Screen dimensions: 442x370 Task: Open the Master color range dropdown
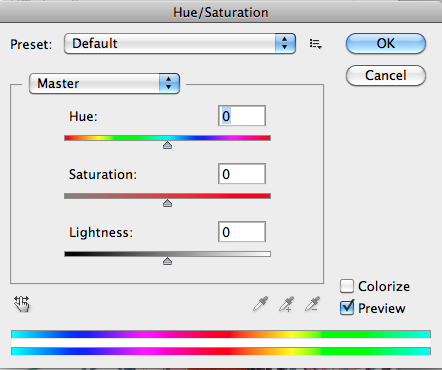click(105, 83)
